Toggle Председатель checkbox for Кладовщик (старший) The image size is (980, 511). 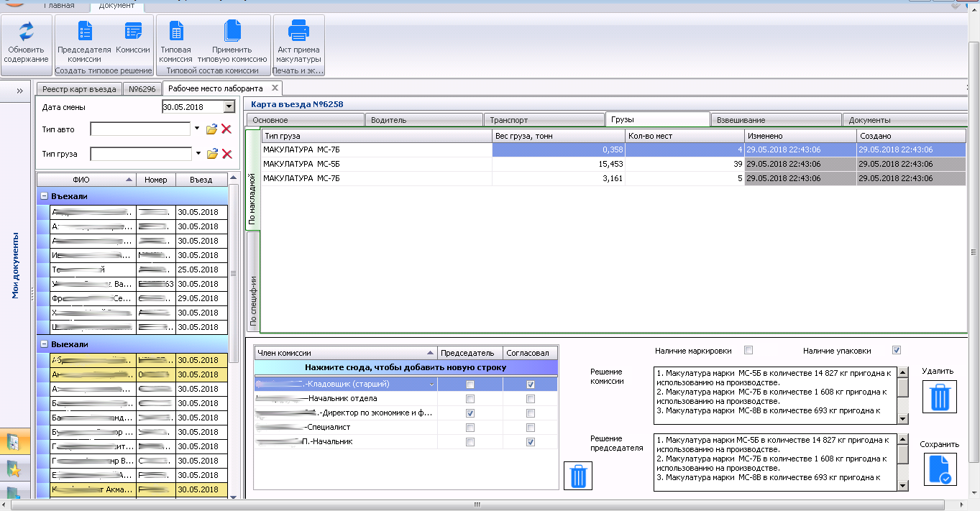pyautogui.click(x=470, y=385)
